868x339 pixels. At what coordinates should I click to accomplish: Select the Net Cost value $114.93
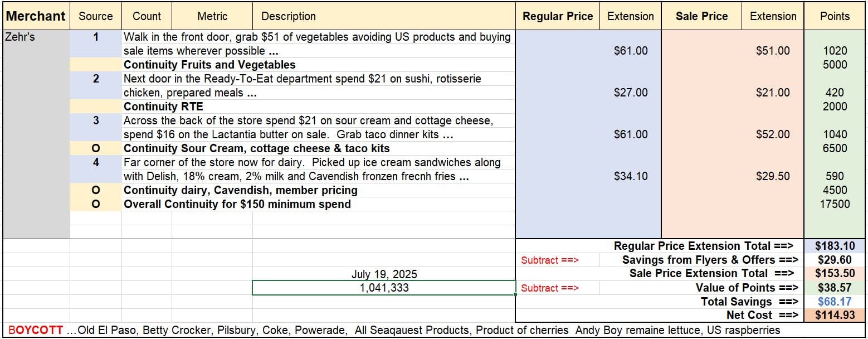point(835,315)
